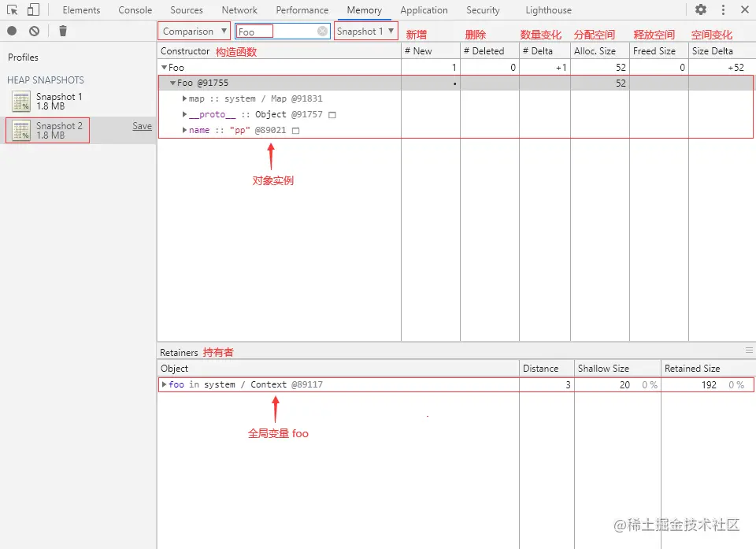Screen dimensions: 756x549
Task: Sort by the Constructor column header
Action: coord(279,51)
